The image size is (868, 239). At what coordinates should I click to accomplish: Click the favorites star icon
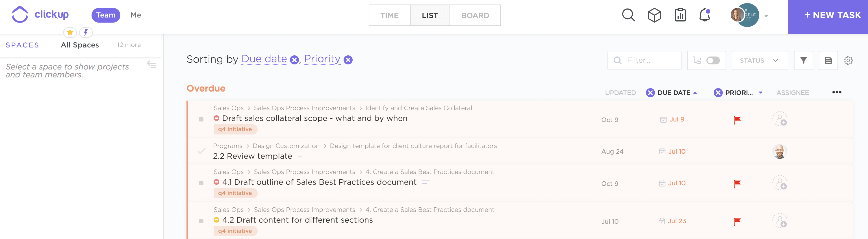tap(70, 32)
